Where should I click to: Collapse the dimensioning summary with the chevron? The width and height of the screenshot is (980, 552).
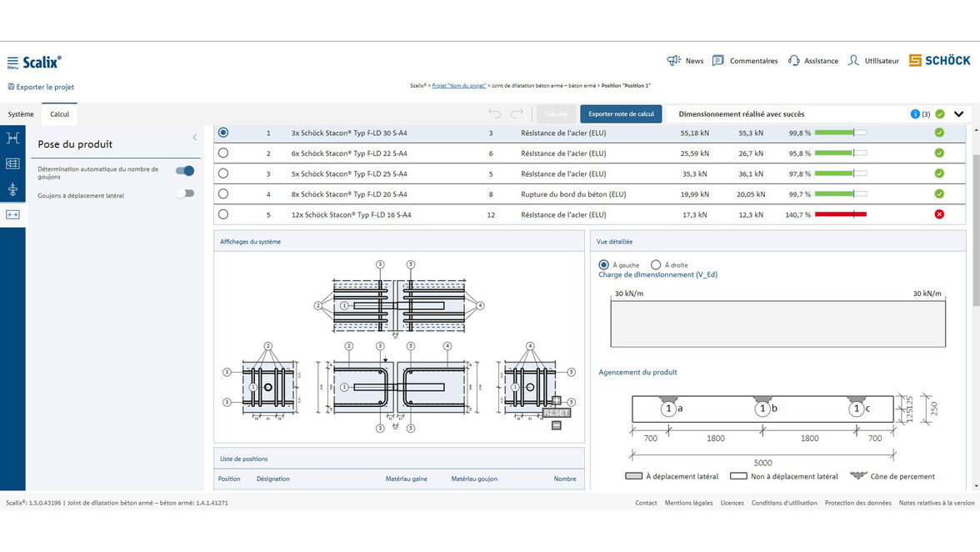point(957,113)
